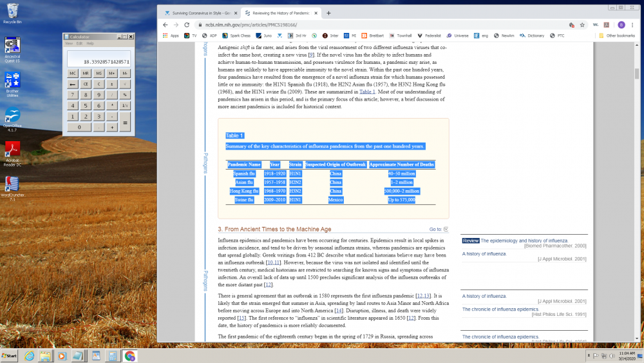Open a new tab with plus button
Image resolution: width=644 pixels, height=363 pixels.
328,13
